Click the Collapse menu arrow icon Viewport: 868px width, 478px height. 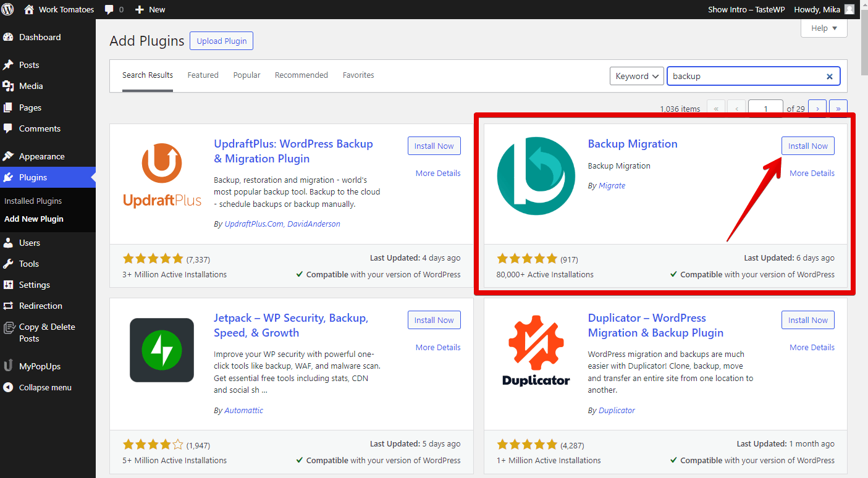point(8,387)
